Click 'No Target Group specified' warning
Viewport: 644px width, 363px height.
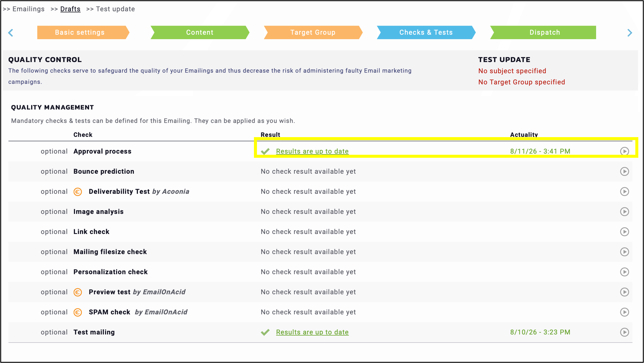[x=522, y=82]
